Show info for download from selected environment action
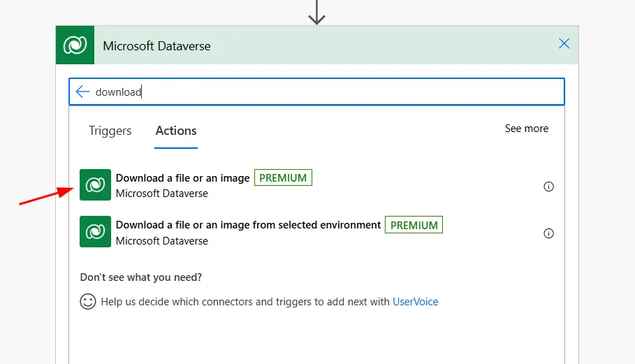This screenshot has width=635, height=364. (x=548, y=233)
